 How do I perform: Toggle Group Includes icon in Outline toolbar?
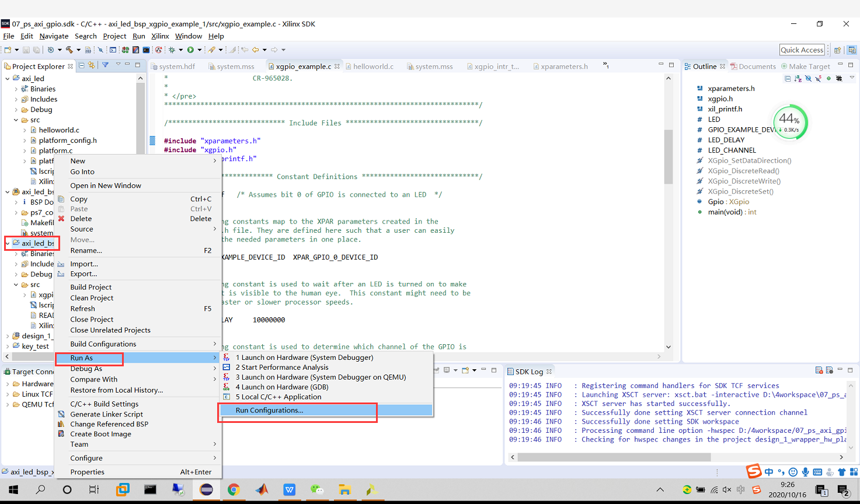point(839,78)
